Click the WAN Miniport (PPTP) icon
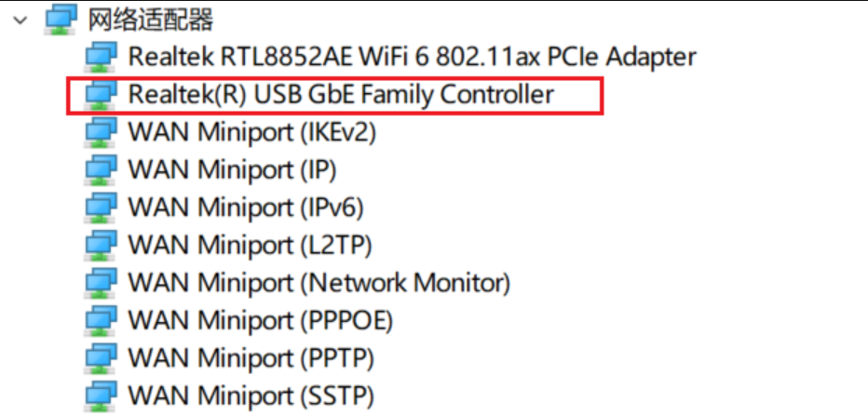868x416 pixels. [101, 358]
